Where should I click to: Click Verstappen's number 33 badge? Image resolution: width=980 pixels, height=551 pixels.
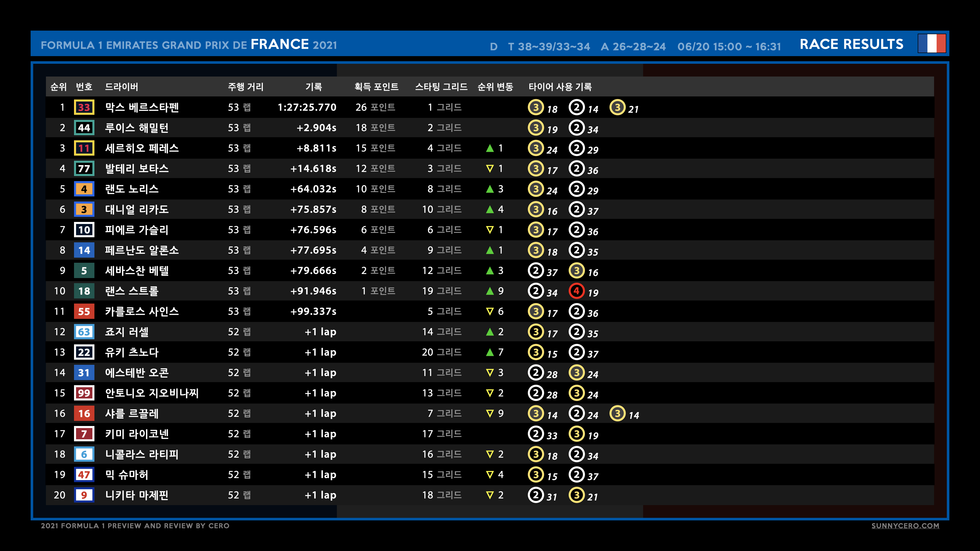84,107
